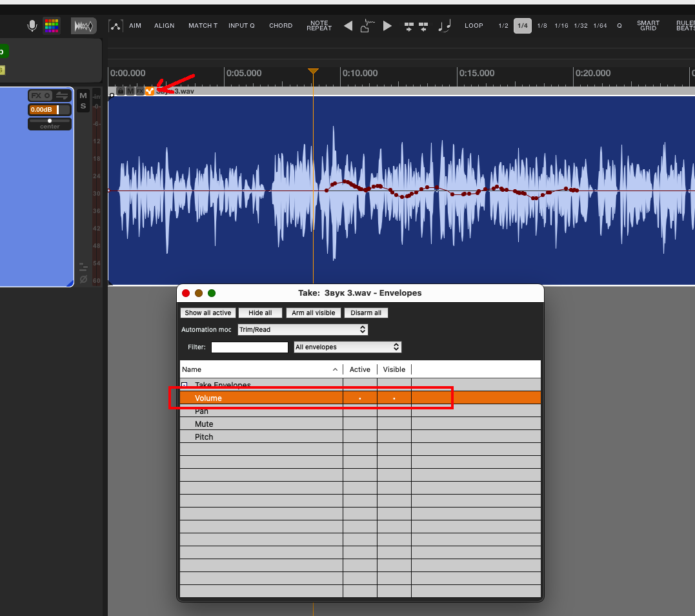
Task: Click the phase invert icon on the track
Action: (x=83, y=279)
